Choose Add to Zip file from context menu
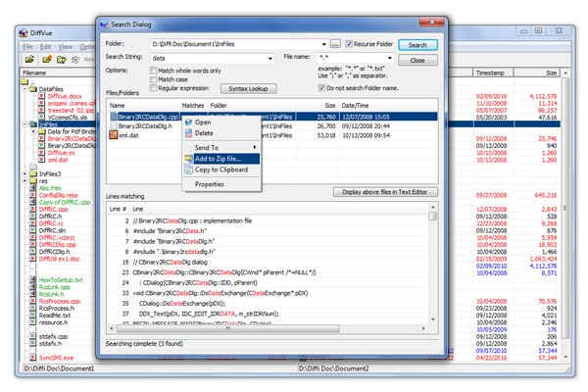 [x=224, y=158]
